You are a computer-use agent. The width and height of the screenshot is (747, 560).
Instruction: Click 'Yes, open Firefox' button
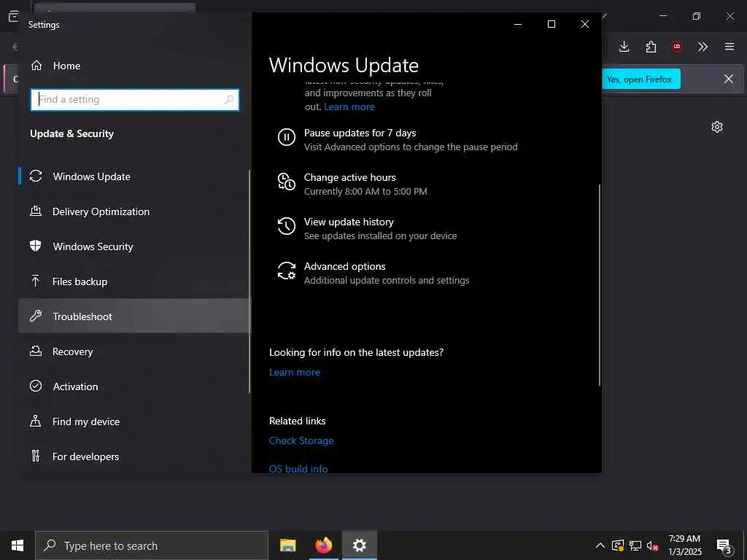[640, 79]
